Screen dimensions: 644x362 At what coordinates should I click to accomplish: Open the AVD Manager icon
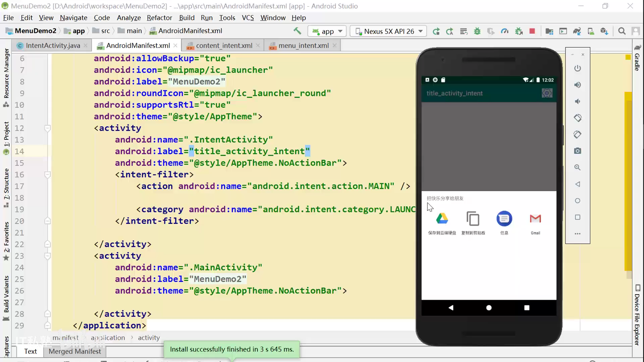[591, 31]
